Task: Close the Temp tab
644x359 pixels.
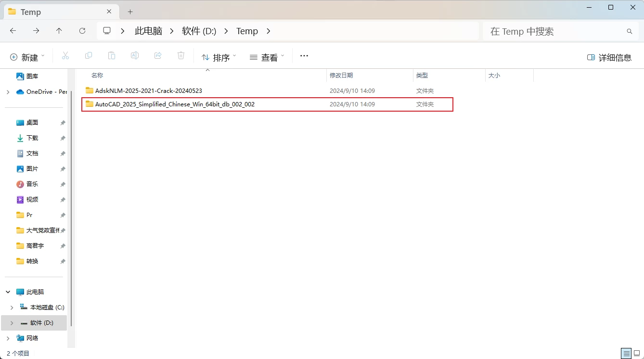Action: pos(109,12)
